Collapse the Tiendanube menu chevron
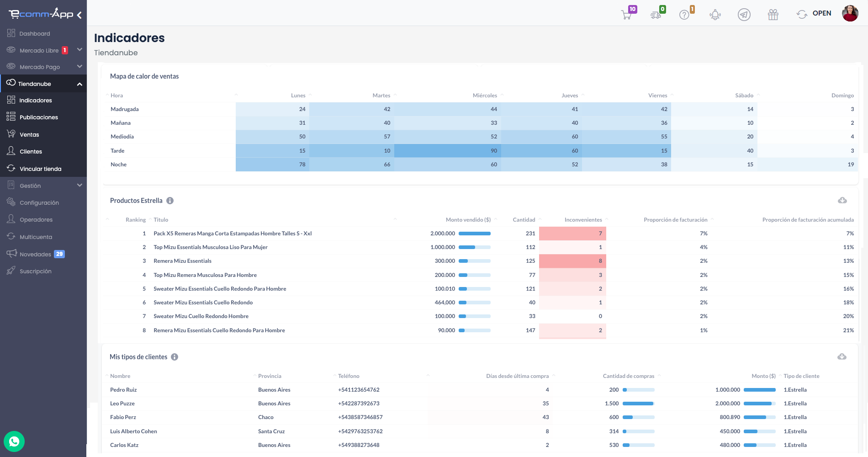The width and height of the screenshot is (868, 457). [79, 84]
